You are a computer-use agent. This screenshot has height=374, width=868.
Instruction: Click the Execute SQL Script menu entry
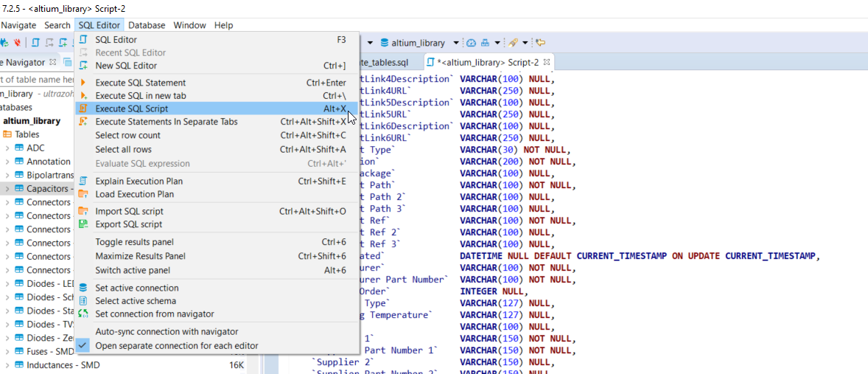(131, 108)
